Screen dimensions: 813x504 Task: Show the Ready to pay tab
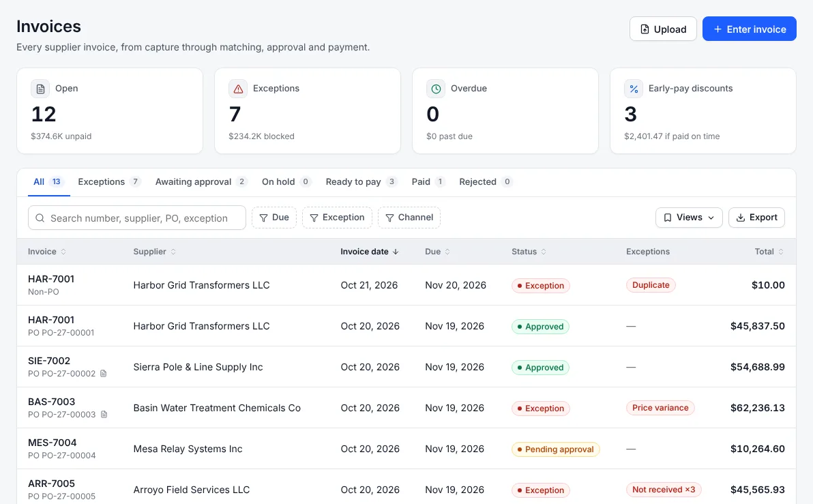[361, 181]
